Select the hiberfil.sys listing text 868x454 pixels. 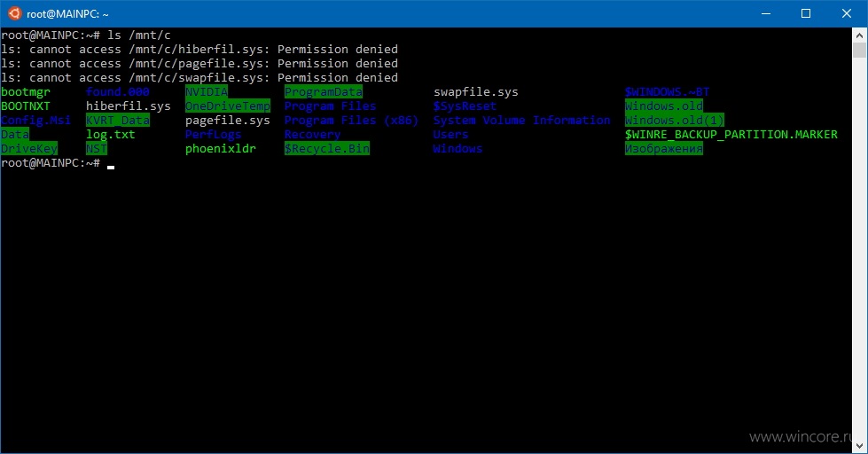[x=128, y=106]
